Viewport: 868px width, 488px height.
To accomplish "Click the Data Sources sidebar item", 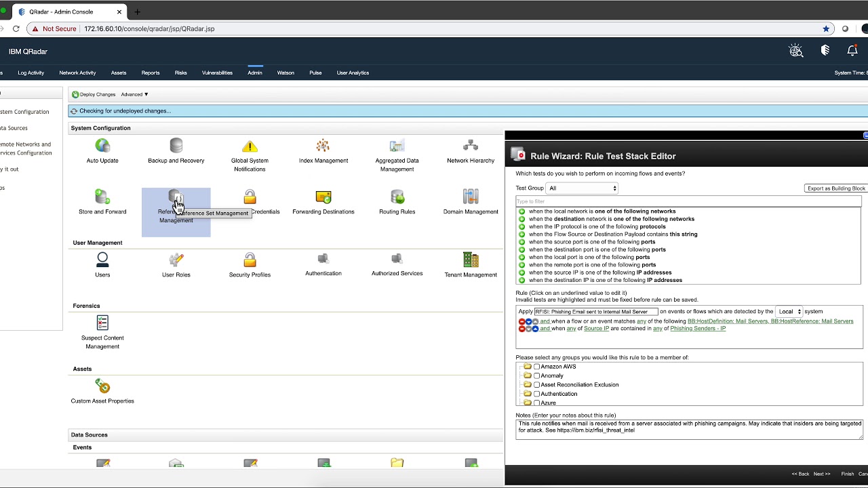I will point(14,128).
